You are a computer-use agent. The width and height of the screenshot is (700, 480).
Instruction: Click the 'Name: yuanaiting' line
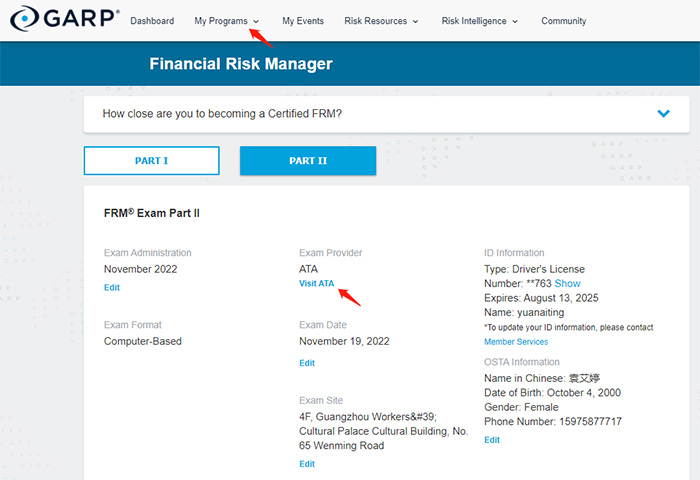(x=524, y=313)
